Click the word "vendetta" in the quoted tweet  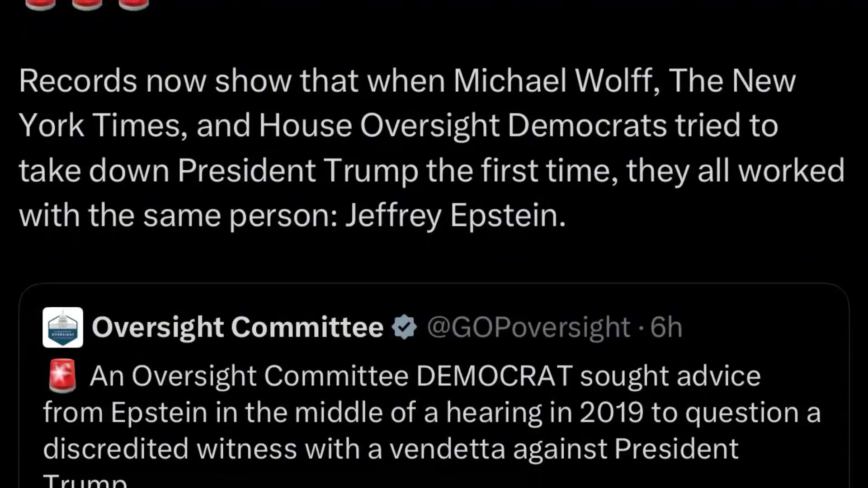pos(447,449)
